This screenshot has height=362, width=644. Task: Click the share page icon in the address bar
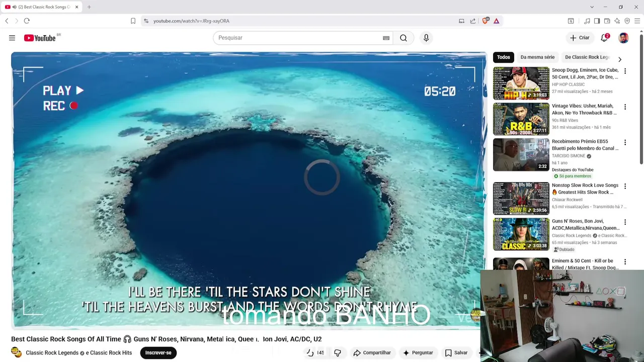[473, 21]
